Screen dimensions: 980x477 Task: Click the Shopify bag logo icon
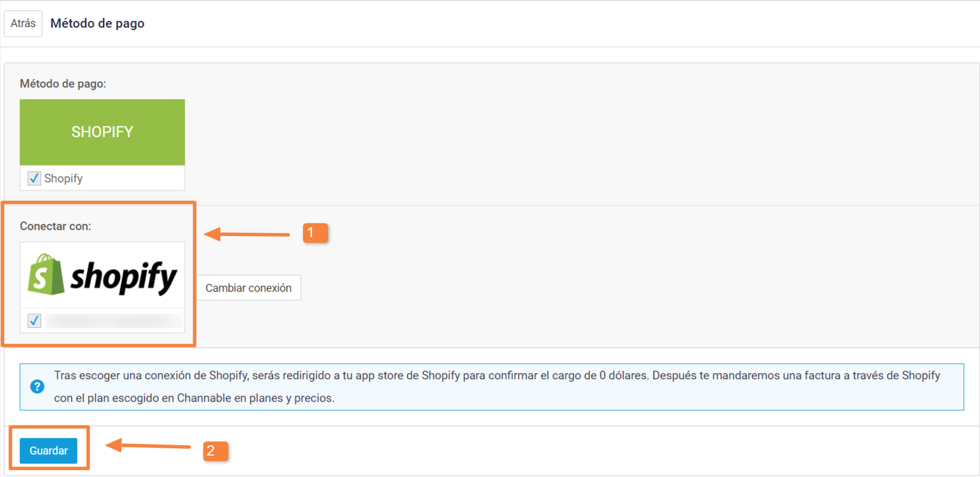tap(45, 275)
